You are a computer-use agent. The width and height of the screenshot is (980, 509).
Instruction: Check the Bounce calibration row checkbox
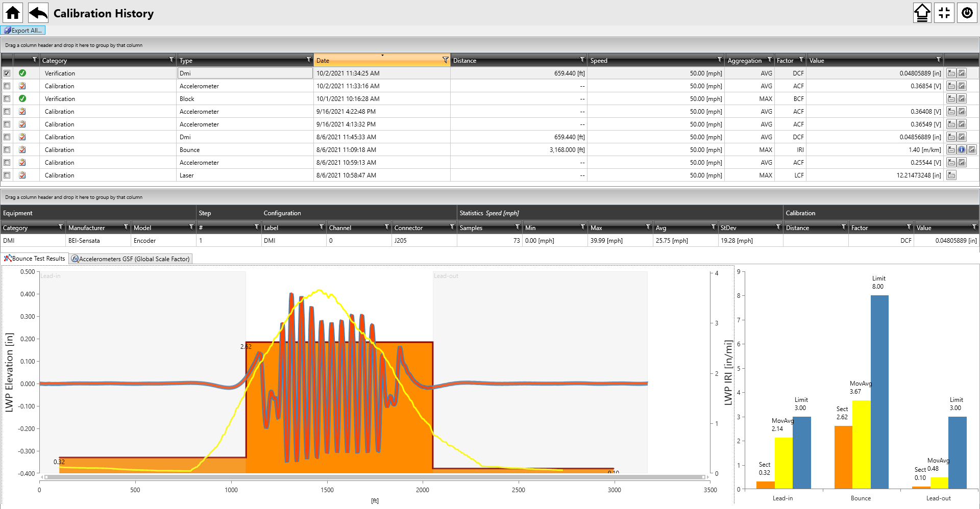[x=7, y=150]
